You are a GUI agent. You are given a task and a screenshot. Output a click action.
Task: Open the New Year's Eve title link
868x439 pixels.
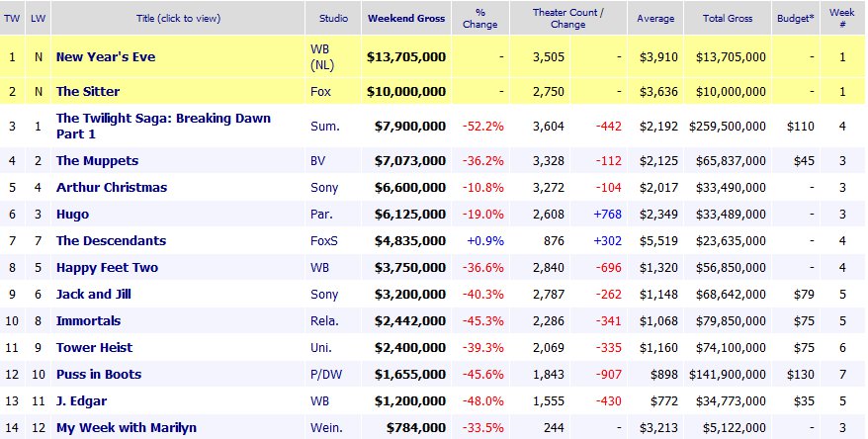click(106, 57)
